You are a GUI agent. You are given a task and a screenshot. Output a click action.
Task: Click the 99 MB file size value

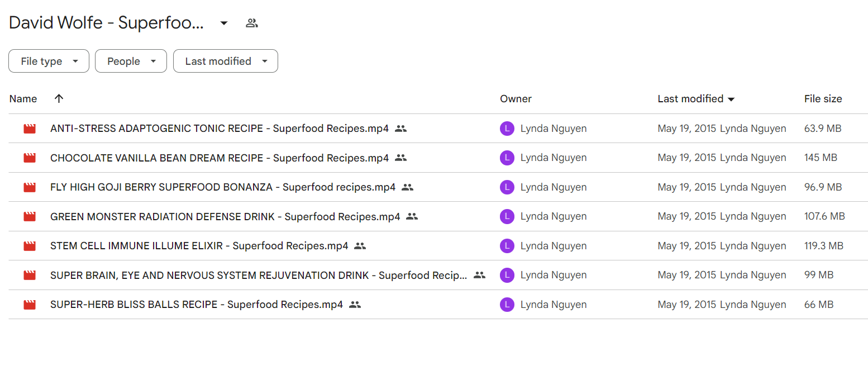(819, 275)
